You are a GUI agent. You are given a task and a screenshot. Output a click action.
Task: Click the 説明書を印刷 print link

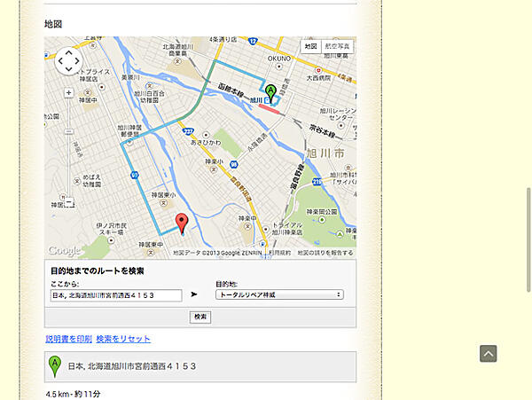click(x=68, y=339)
